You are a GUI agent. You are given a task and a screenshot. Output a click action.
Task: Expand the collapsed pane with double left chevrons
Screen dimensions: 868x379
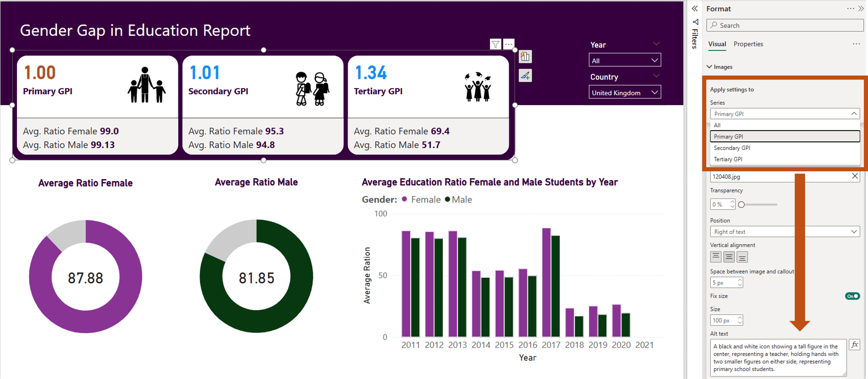tap(694, 8)
